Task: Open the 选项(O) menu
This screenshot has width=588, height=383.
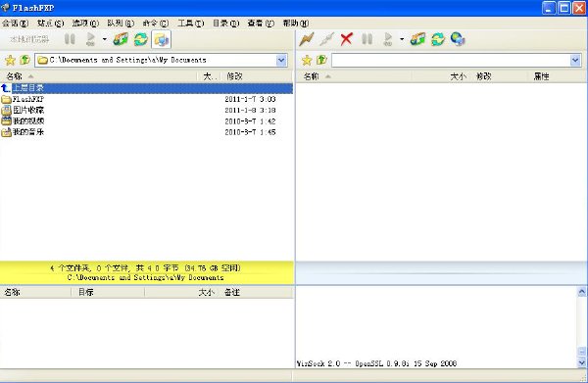Action: [85, 24]
